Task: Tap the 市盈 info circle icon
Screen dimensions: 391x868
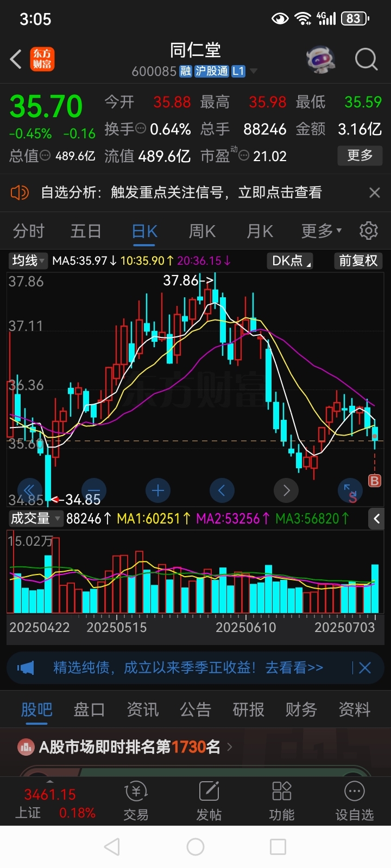Action: 244,156
